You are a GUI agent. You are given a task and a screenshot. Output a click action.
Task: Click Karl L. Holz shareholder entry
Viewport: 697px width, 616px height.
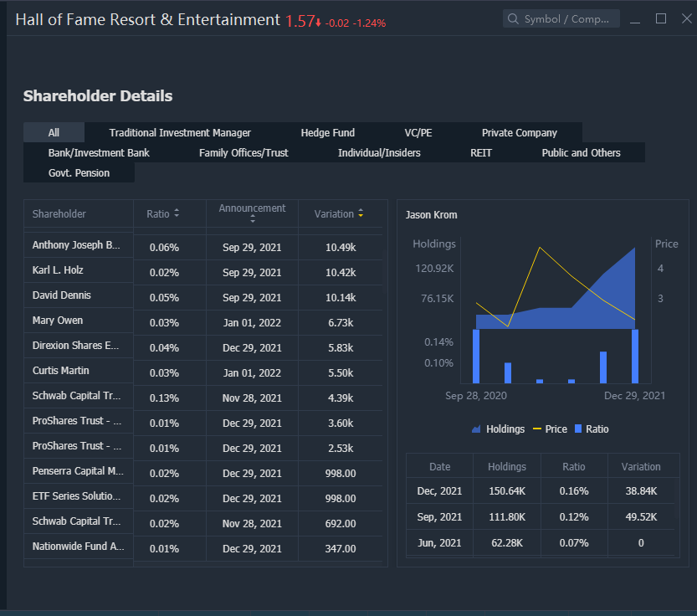(58, 270)
